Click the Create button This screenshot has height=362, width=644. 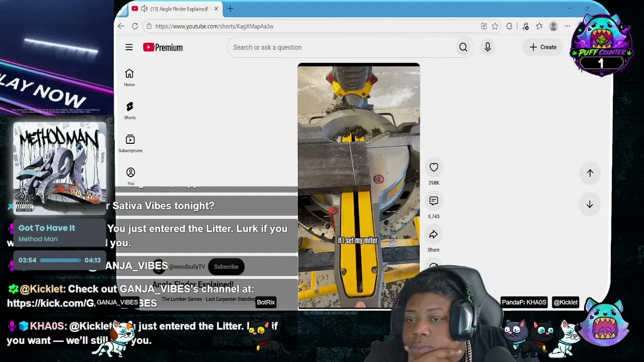coord(543,47)
